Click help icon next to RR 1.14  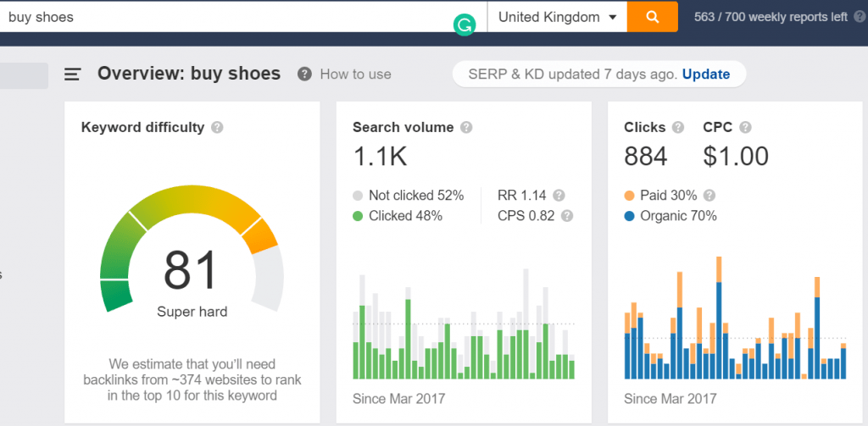[x=559, y=195]
